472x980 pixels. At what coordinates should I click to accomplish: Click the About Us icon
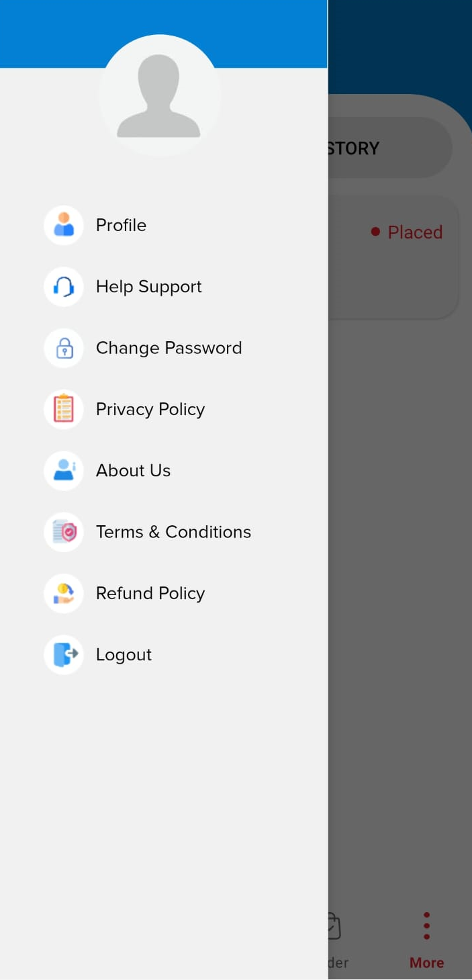[64, 471]
